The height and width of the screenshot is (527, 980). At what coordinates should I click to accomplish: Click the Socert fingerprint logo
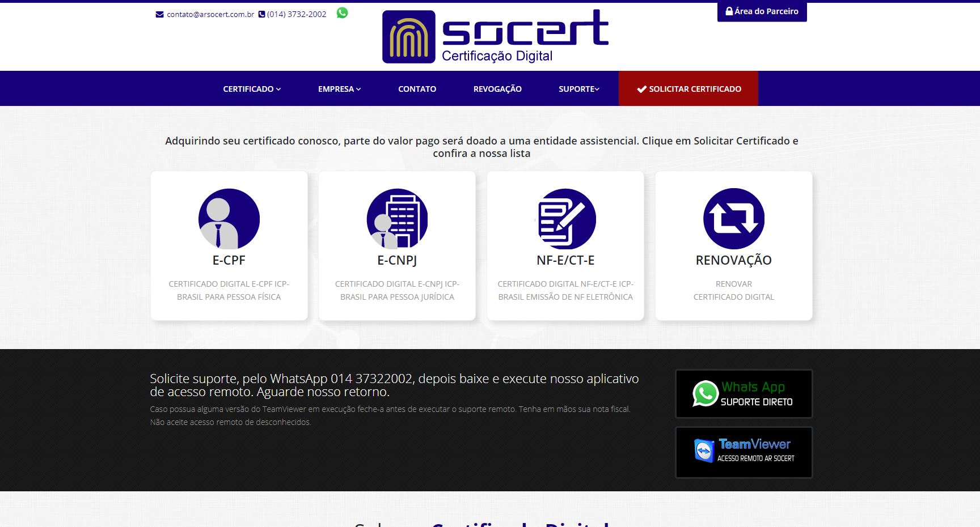pos(408,37)
